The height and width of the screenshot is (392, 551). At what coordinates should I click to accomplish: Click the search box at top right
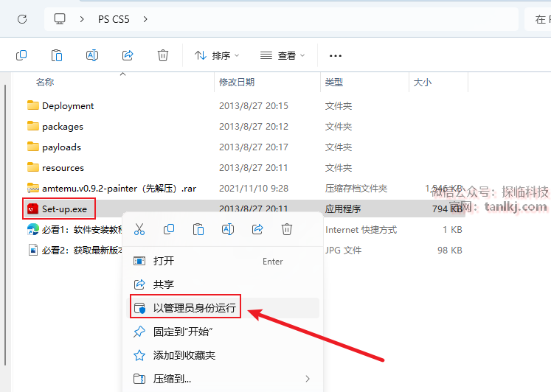[538, 19]
